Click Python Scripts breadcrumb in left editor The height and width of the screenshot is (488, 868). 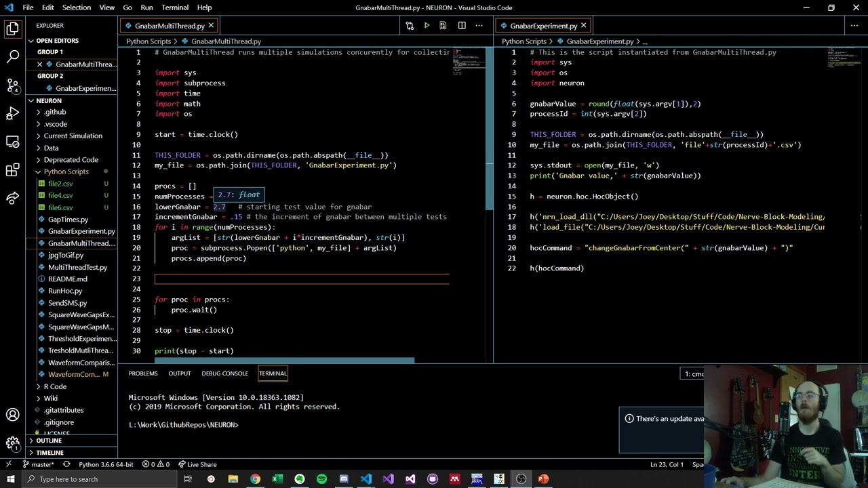point(149,41)
